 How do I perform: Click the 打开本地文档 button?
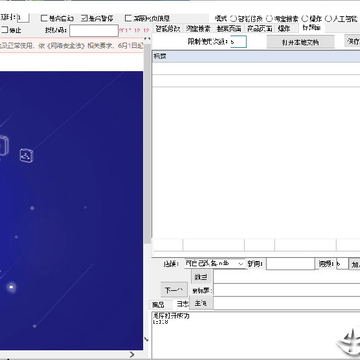click(x=300, y=42)
